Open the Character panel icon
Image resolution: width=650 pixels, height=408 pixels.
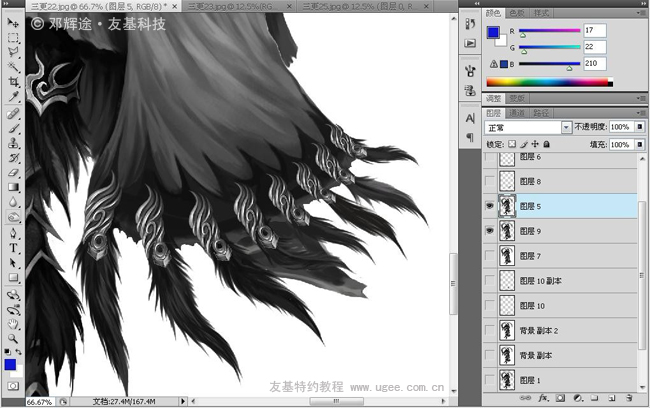tap(470, 119)
